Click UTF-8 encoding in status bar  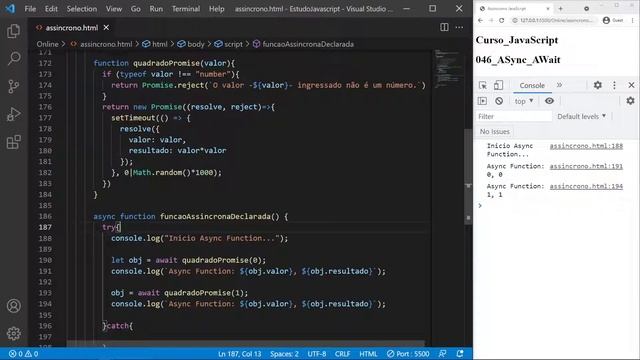point(317,354)
